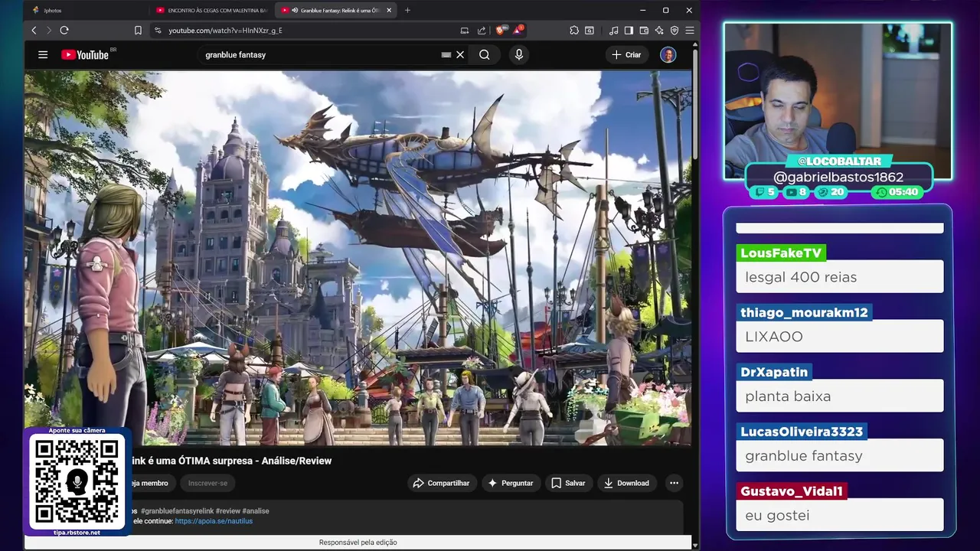Open Brave VPN shield icon
Image resolution: width=980 pixels, height=551 pixels.
pyautogui.click(x=675, y=31)
